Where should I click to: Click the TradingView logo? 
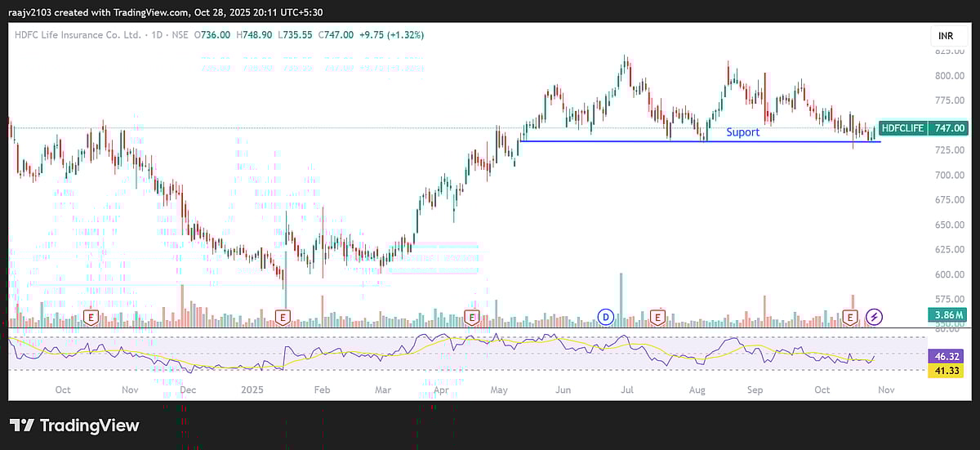(x=74, y=425)
